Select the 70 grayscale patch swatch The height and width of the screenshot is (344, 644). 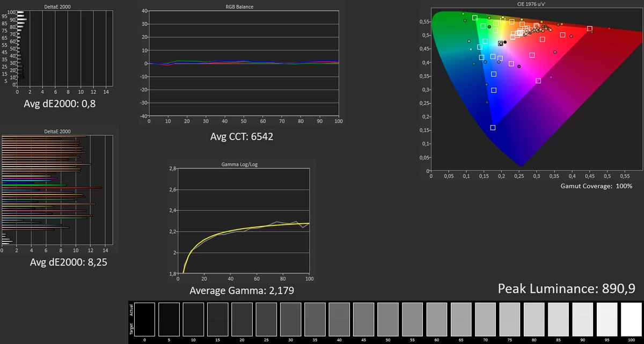[x=485, y=319]
